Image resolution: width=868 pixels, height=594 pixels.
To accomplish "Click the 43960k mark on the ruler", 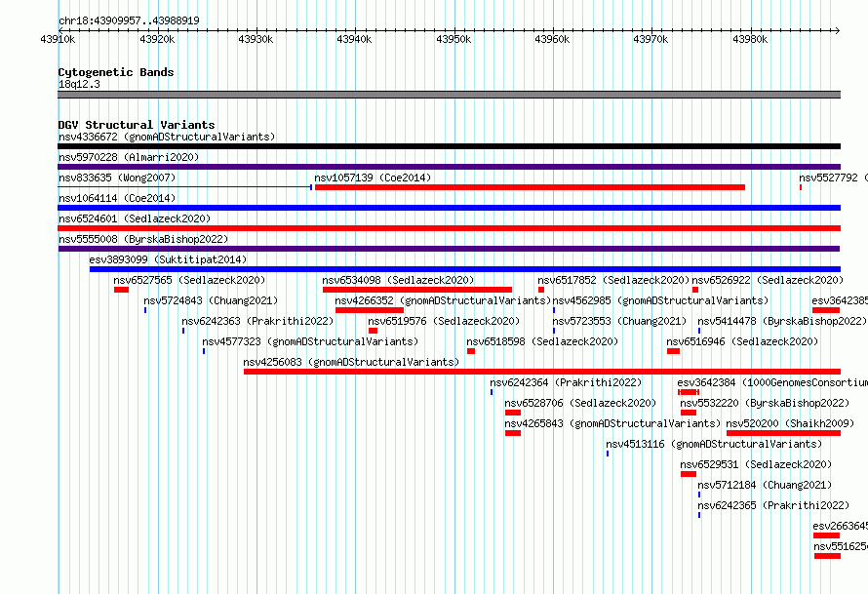I will point(552,39).
